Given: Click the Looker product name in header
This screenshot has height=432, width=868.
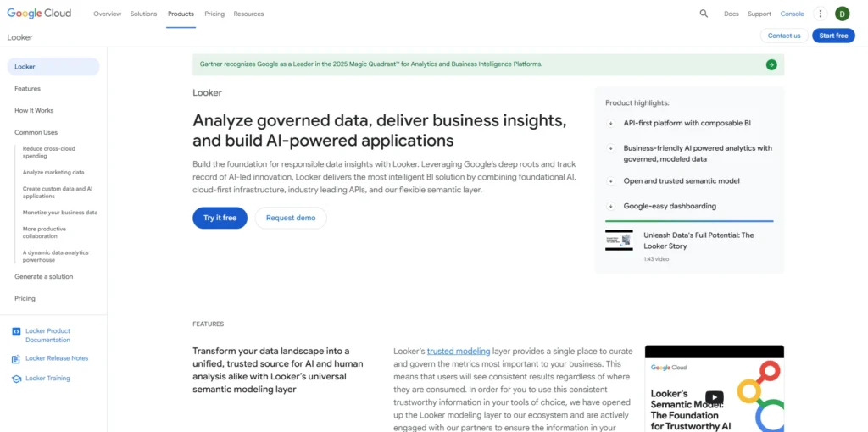Looking at the screenshot, I should (x=20, y=37).
